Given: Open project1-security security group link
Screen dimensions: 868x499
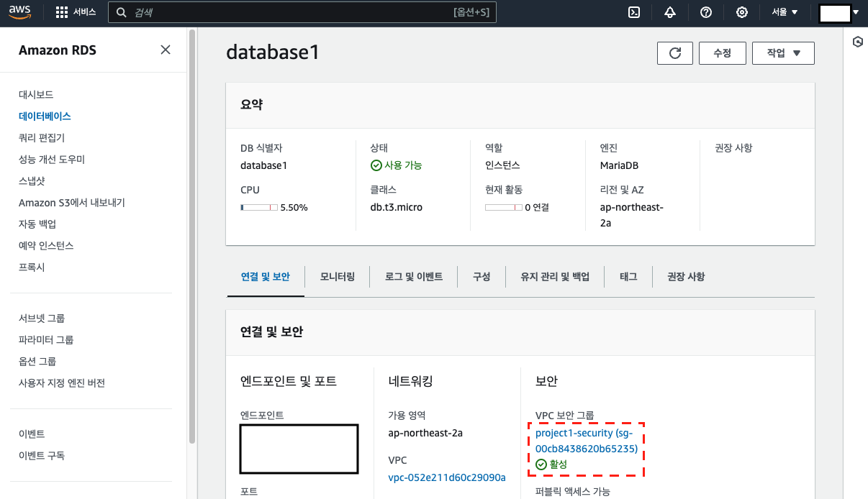Looking at the screenshot, I should pos(587,441).
